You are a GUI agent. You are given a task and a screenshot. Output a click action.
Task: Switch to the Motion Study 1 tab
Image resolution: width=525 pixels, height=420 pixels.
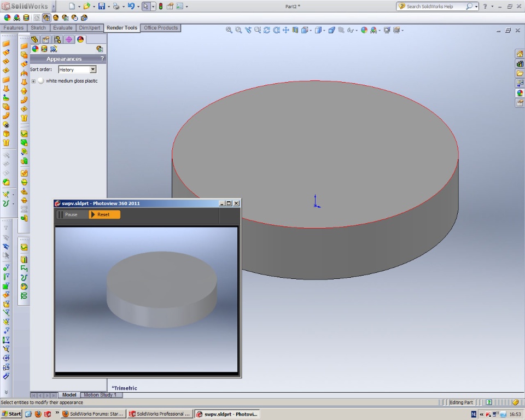100,395
